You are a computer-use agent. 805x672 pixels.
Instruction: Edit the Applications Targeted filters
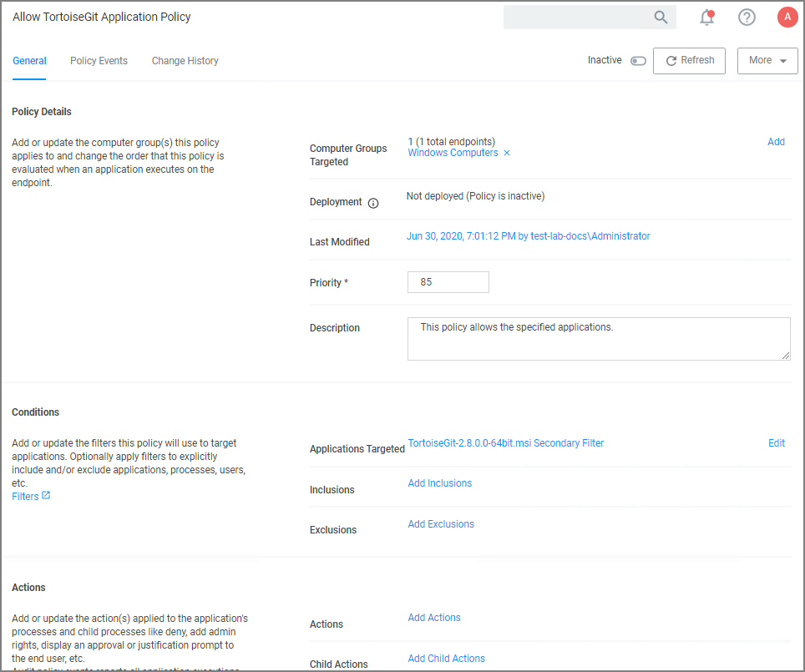(777, 443)
